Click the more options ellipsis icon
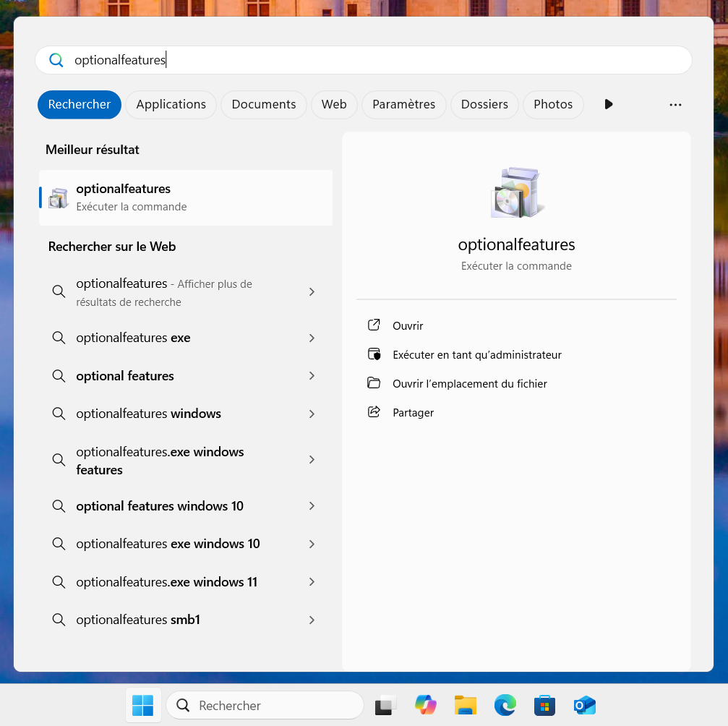 tap(675, 105)
